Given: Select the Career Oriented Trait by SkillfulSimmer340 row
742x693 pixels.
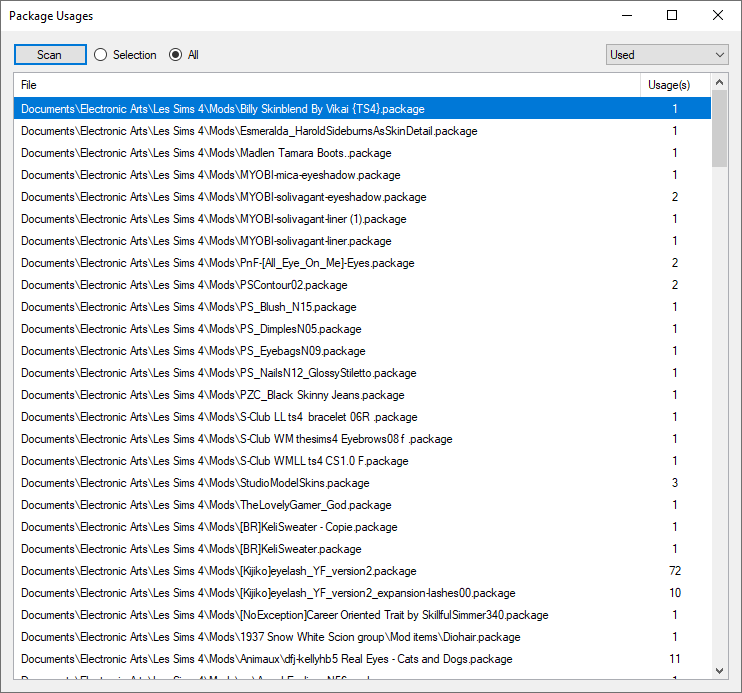Looking at the screenshot, I should [362, 615].
